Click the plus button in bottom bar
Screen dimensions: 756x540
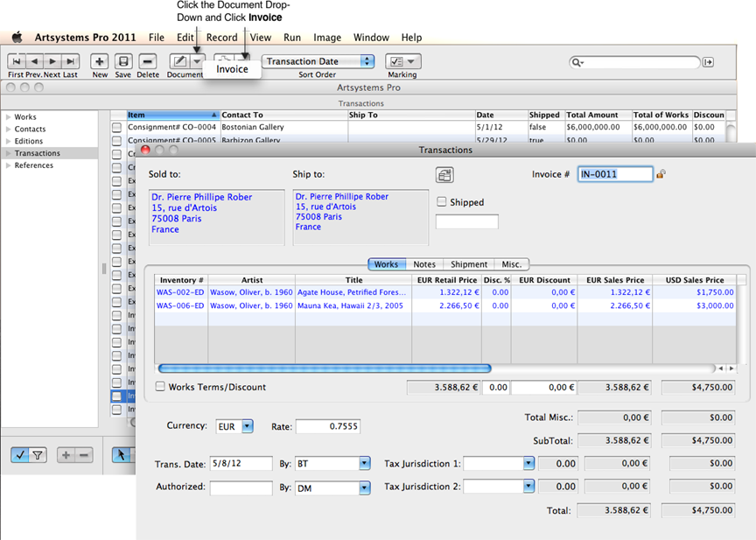point(66,454)
